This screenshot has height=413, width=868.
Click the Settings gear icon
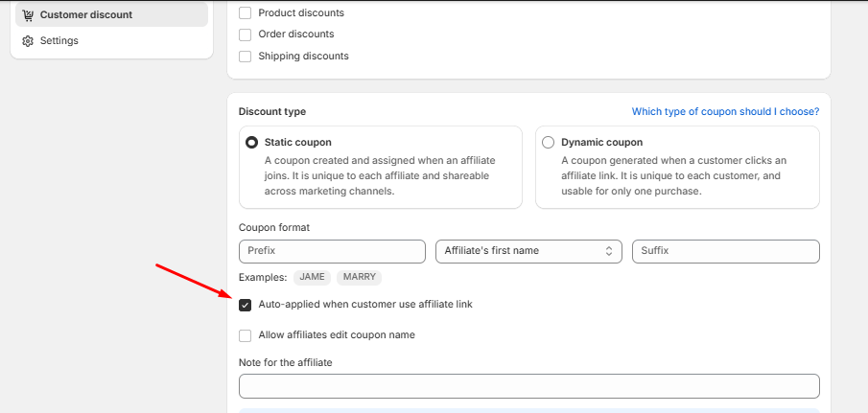click(28, 41)
